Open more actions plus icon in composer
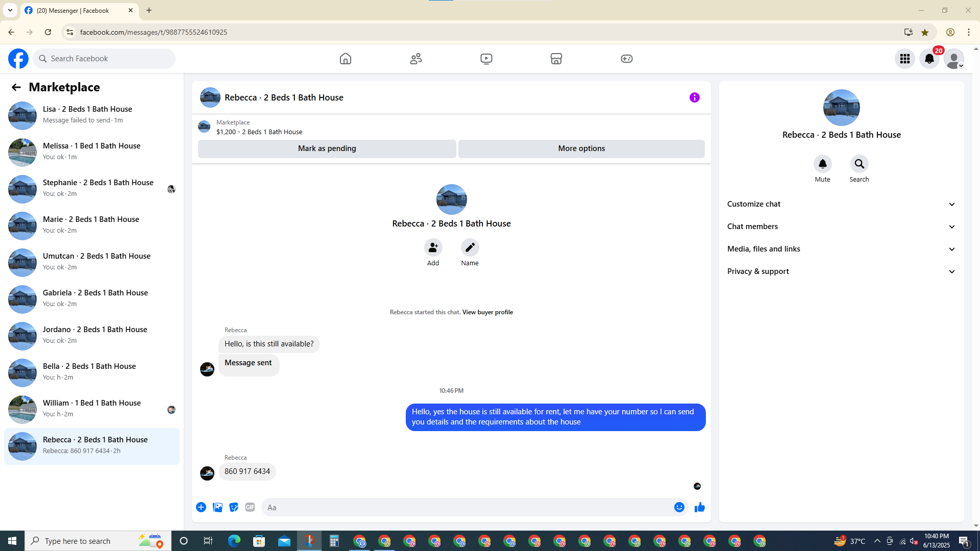980x551 pixels. click(201, 507)
